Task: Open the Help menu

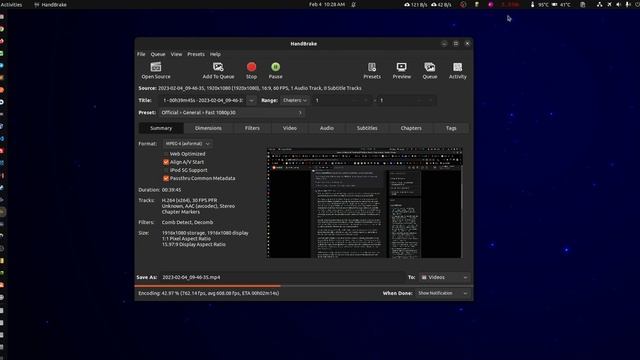Action: (x=215, y=54)
